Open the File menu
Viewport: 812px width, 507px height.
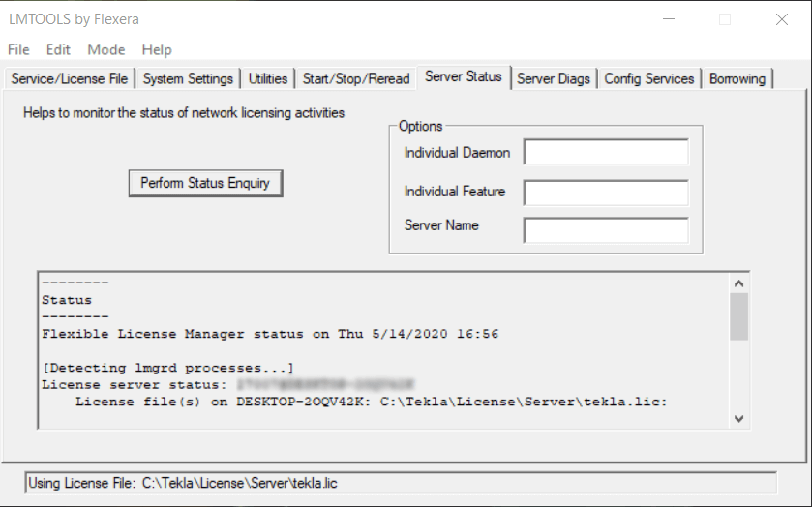click(18, 49)
